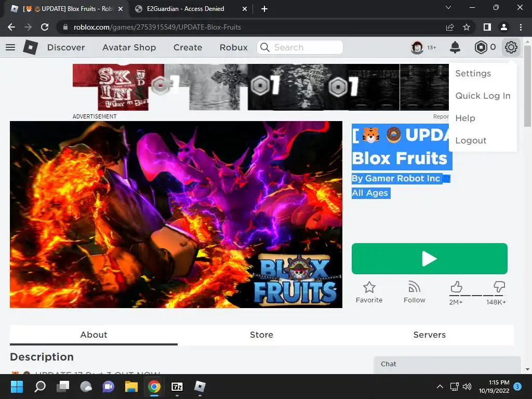Close the Blox Fruits tab
This screenshot has width=532, height=399.
click(121, 9)
